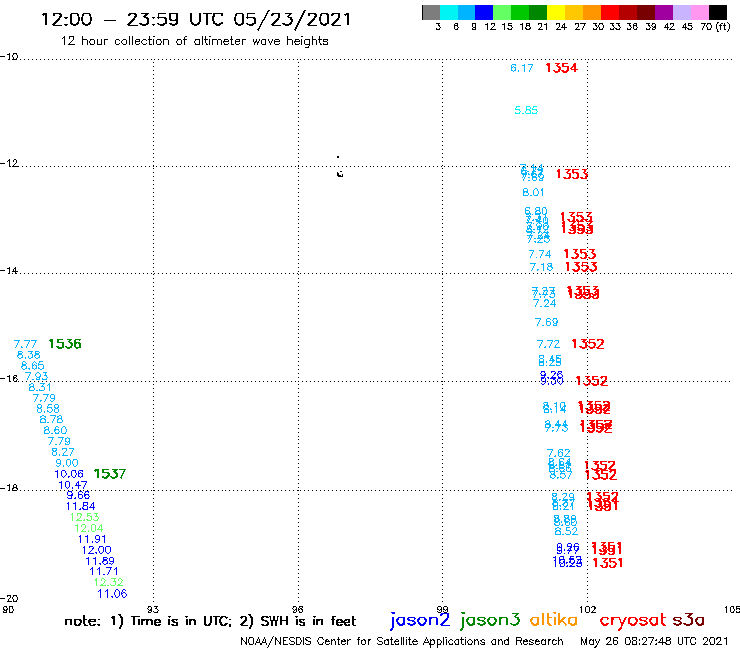Click the purple swatch in the color scale
The width and height of the screenshot is (740, 650).
[663, 12]
